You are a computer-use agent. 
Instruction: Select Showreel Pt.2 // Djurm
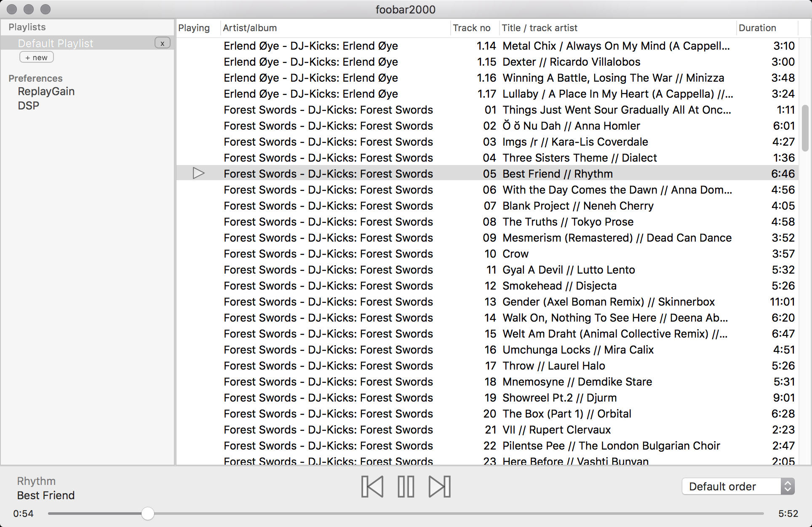point(487,397)
